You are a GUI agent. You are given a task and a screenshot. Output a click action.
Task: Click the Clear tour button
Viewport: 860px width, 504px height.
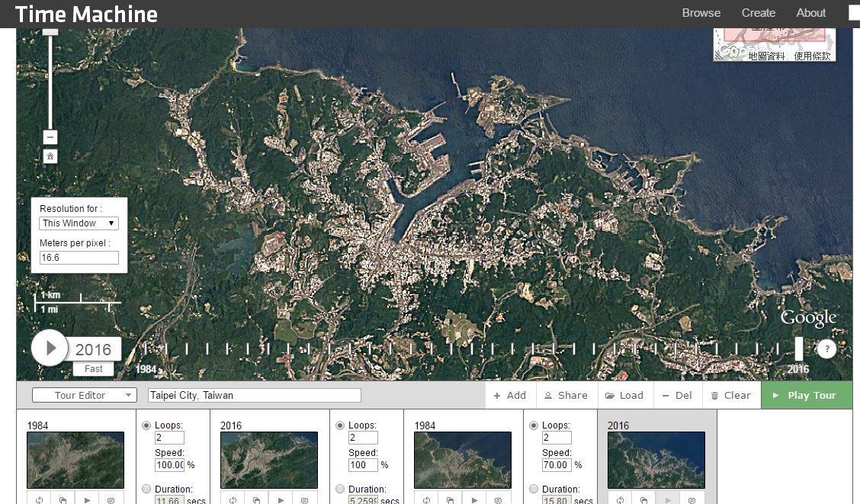(731, 395)
